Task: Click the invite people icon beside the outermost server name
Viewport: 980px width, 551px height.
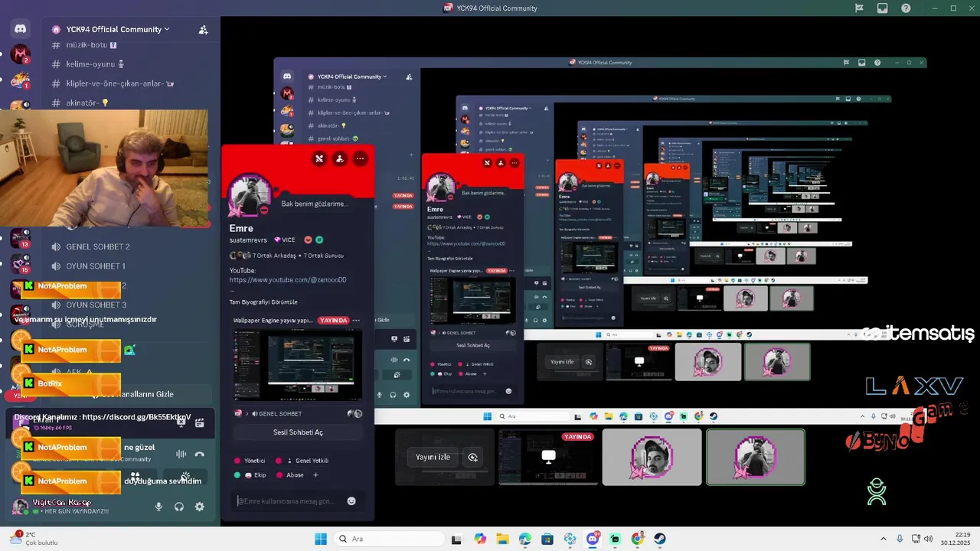Action: 203,30
